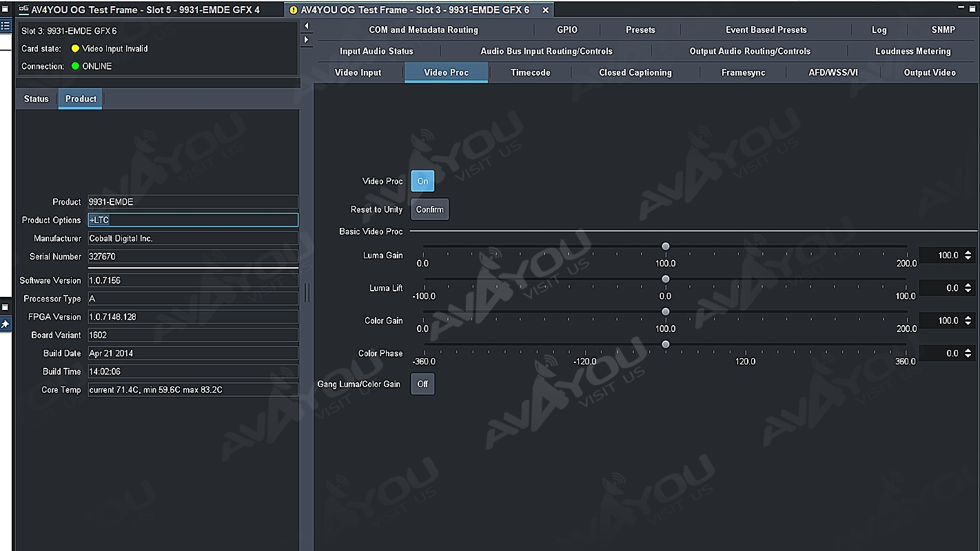Click the Board Variant value 1602

click(193, 335)
